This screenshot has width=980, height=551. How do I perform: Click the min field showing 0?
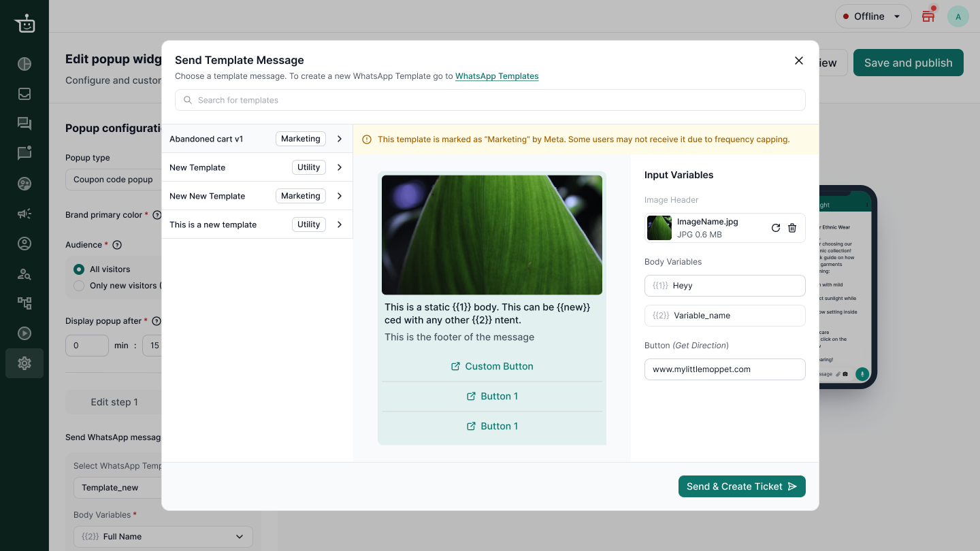87,346
